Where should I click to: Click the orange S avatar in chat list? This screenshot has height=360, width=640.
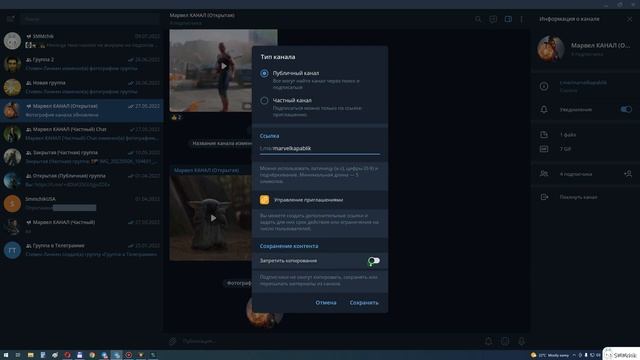pyautogui.click(x=12, y=204)
